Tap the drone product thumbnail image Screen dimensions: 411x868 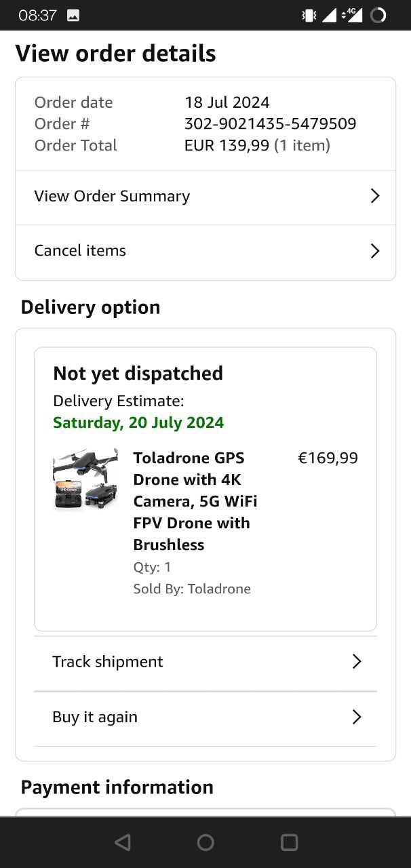coord(85,479)
